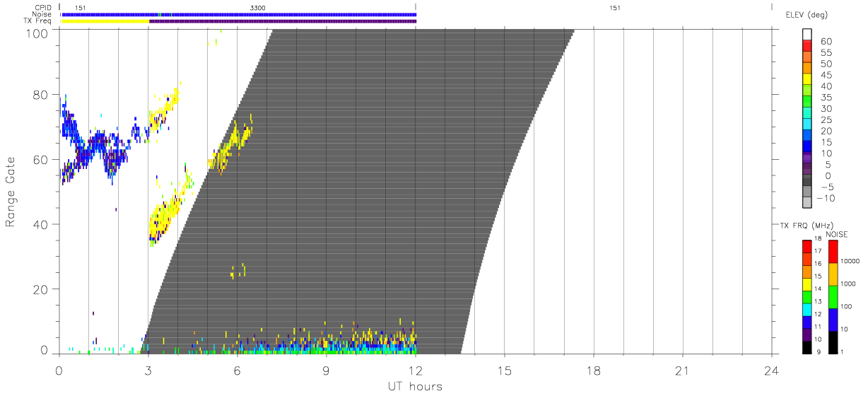Click the 'UT hours' x-axis label
This screenshot has height=401, width=868.
pyautogui.click(x=415, y=386)
